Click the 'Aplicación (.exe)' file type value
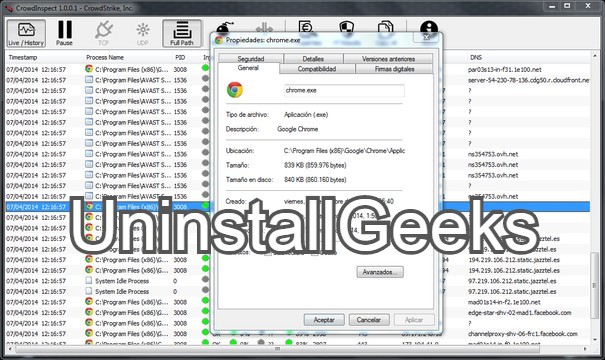 click(306, 115)
